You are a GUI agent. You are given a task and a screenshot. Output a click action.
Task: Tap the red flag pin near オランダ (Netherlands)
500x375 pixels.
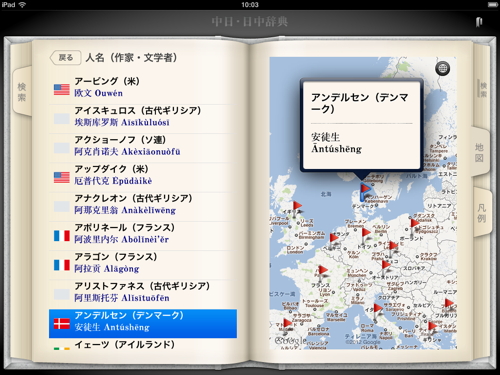pyautogui.click(x=333, y=241)
